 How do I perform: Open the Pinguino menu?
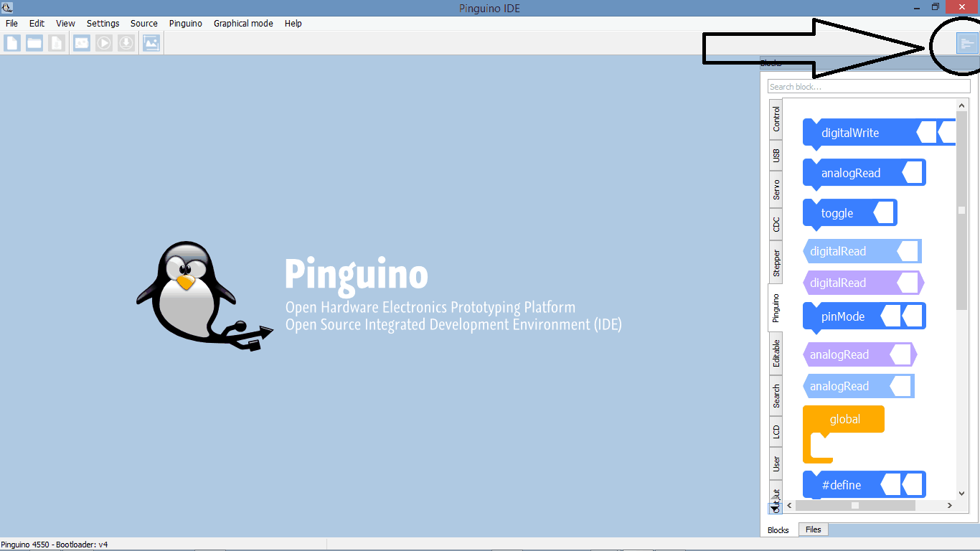[186, 24]
